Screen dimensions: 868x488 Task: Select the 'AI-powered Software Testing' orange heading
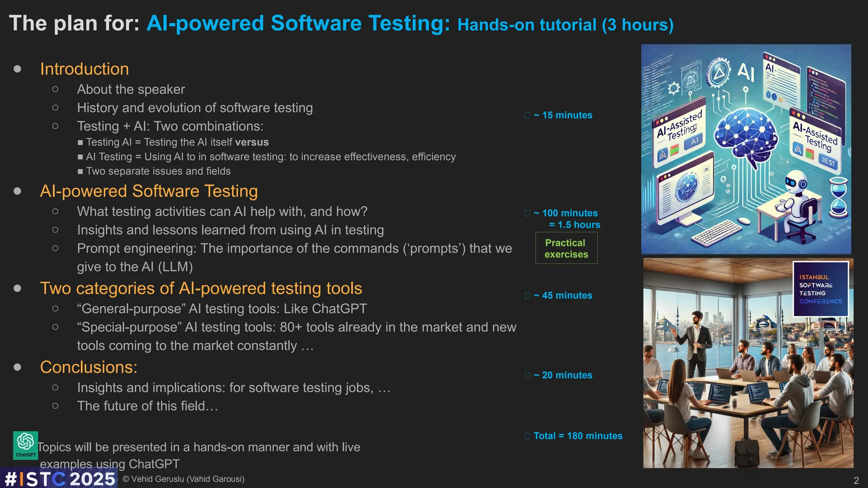[149, 191]
